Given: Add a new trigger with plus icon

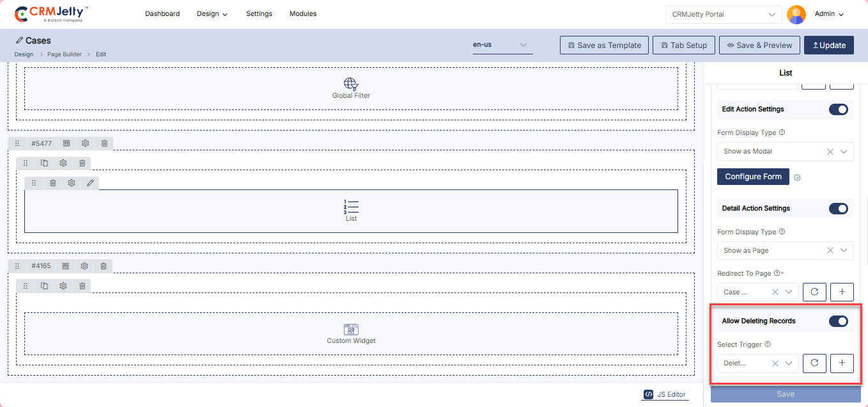Looking at the screenshot, I should tap(842, 363).
